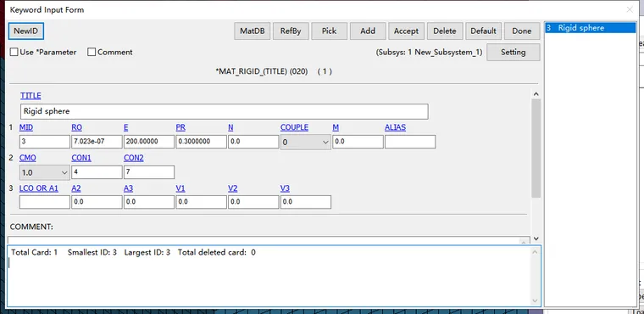Click the E field showing 200.00000
This screenshot has height=314, width=644.
pyautogui.click(x=148, y=142)
